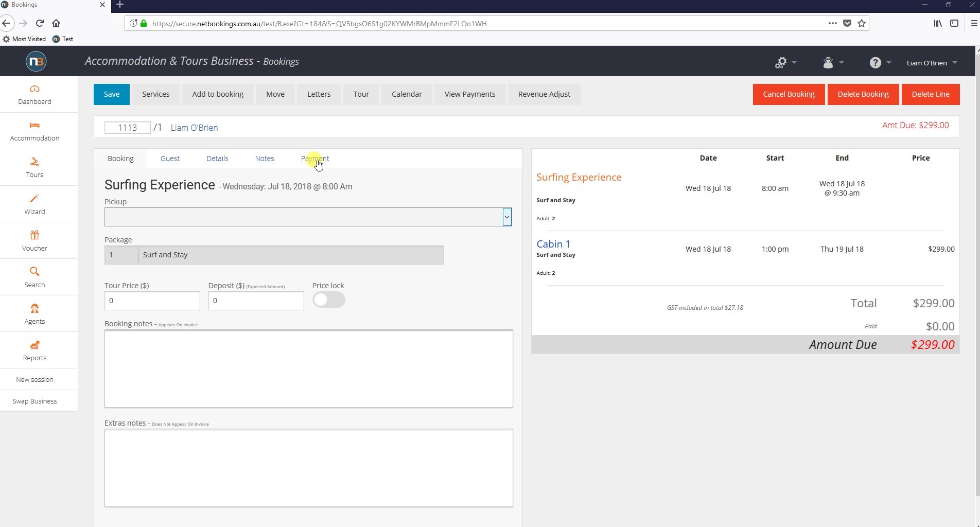Save page to Pocket icon
The width and height of the screenshot is (980, 527).
(x=847, y=23)
